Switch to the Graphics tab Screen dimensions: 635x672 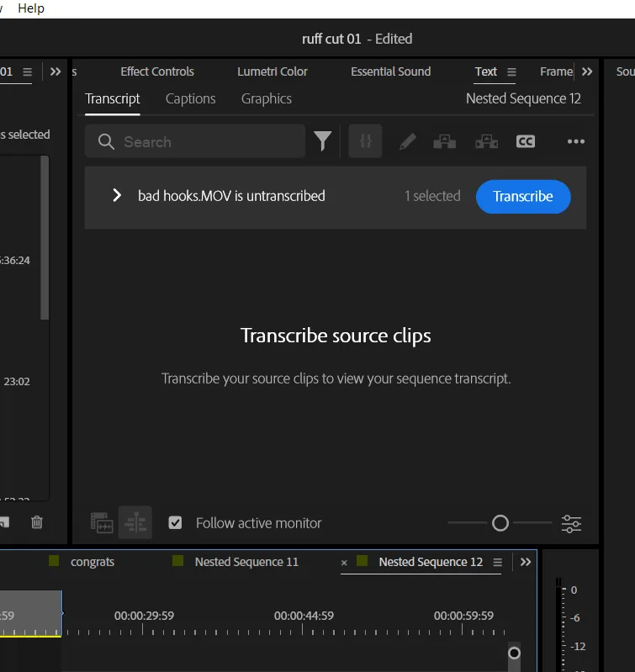(267, 99)
